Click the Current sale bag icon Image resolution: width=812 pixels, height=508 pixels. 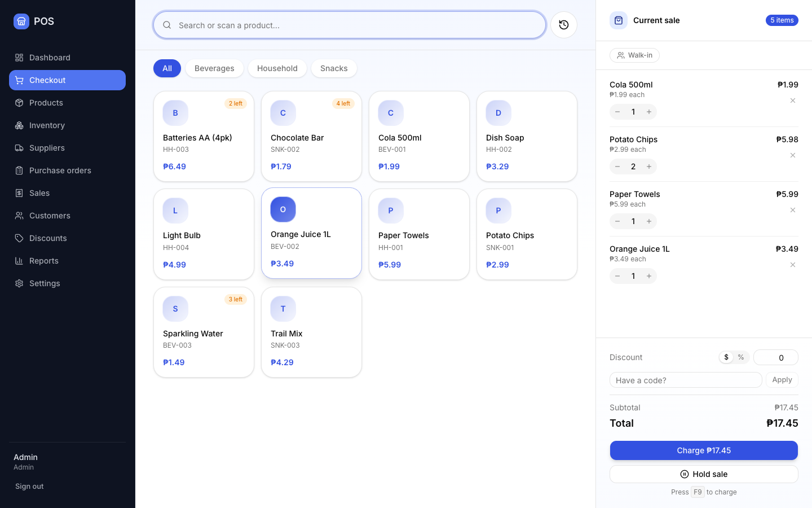(619, 20)
